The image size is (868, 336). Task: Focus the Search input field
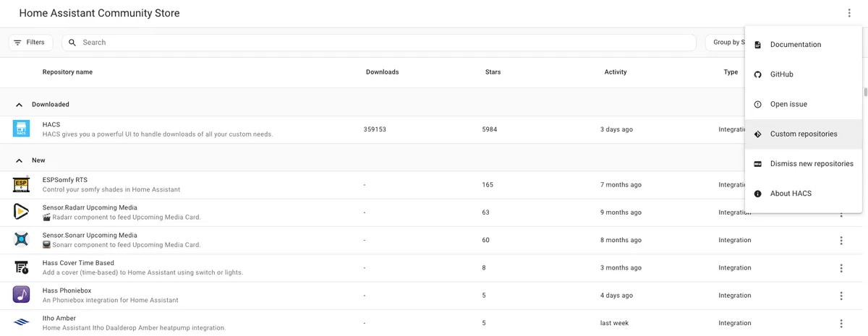click(x=380, y=43)
